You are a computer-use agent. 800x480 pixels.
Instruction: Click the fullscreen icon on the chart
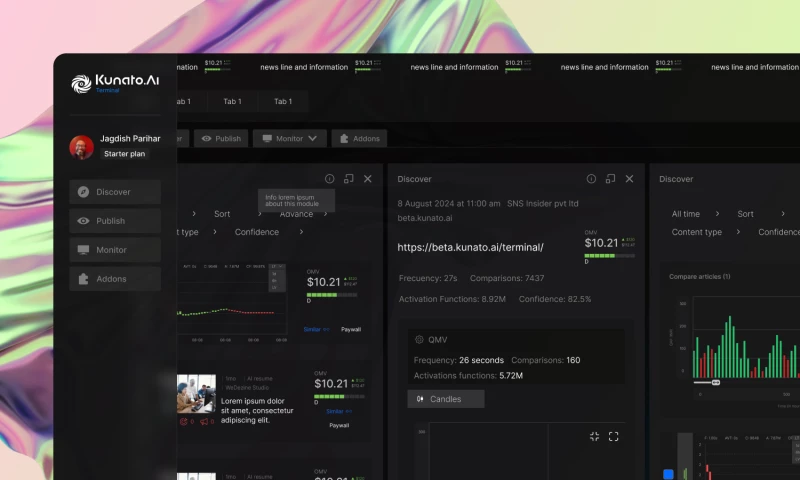(x=614, y=436)
